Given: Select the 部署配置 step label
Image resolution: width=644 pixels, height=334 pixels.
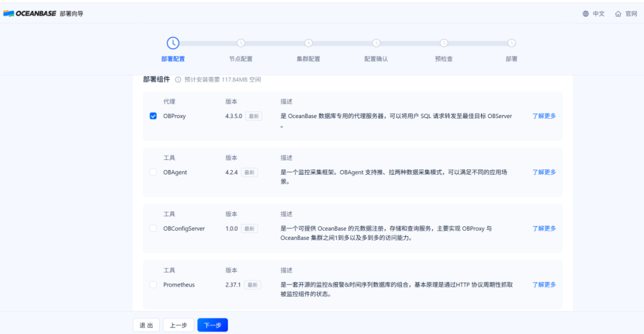Looking at the screenshot, I should tap(173, 58).
